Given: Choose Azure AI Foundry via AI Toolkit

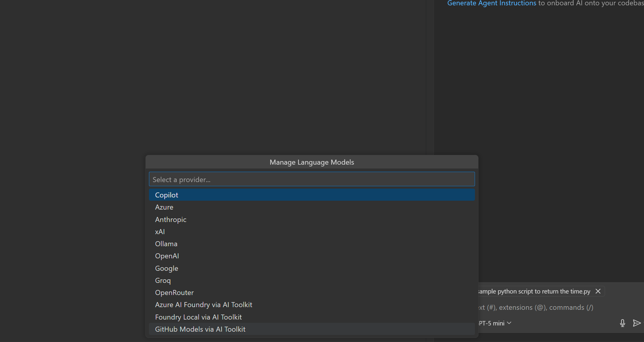Looking at the screenshot, I should coord(203,305).
